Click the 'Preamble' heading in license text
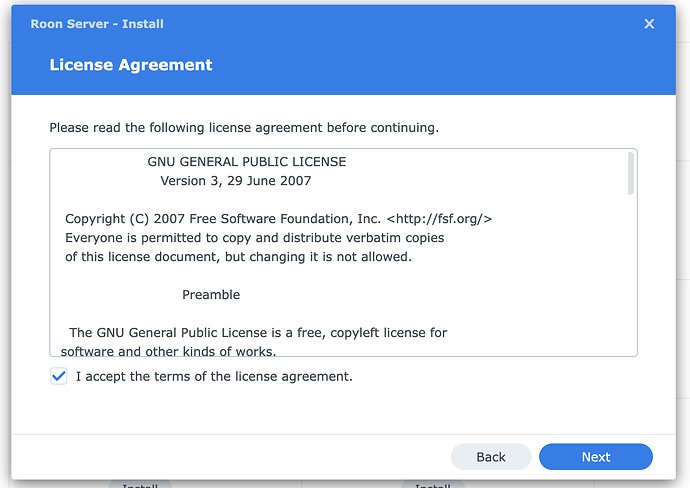The height and width of the screenshot is (488, 690). [211, 294]
